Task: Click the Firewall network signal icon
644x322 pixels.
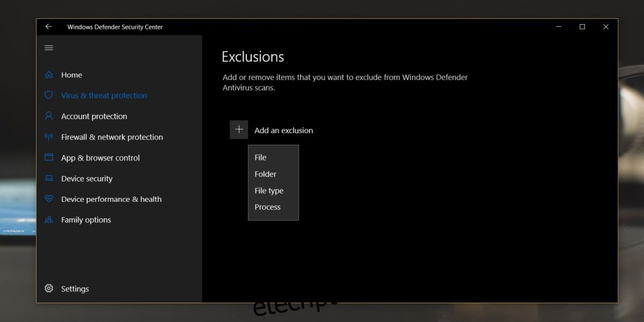Action: click(49, 137)
